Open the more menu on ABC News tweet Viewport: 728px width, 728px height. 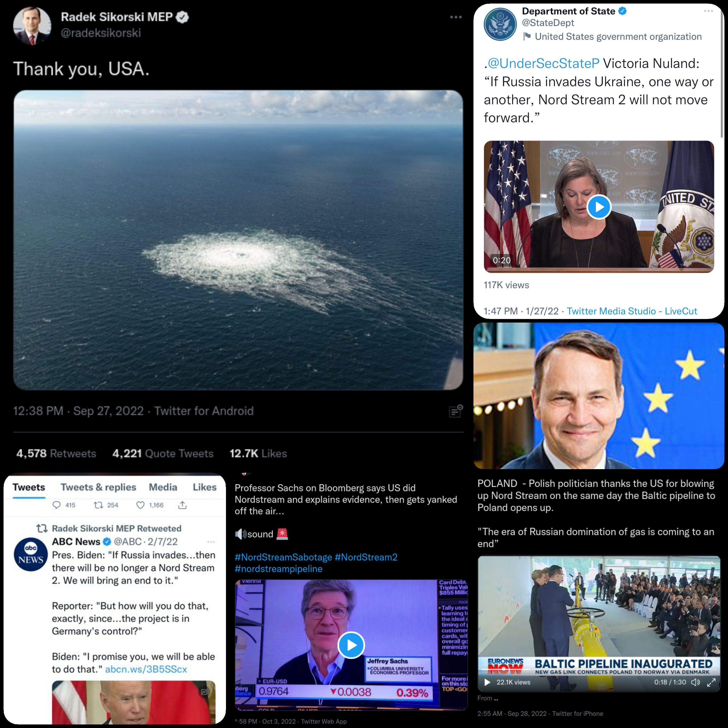coord(211,542)
